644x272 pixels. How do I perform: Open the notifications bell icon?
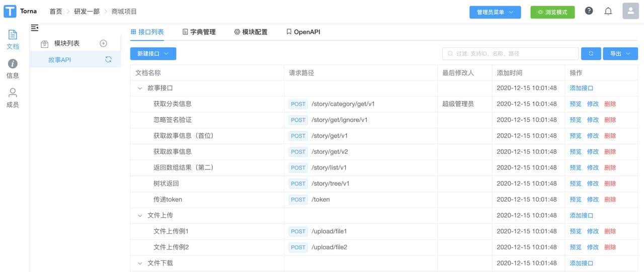(x=608, y=11)
